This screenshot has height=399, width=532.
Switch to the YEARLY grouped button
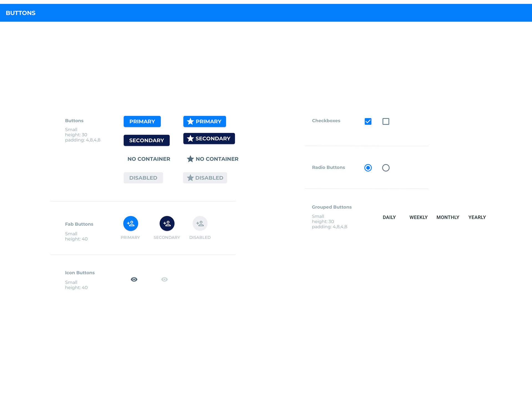tap(477, 217)
